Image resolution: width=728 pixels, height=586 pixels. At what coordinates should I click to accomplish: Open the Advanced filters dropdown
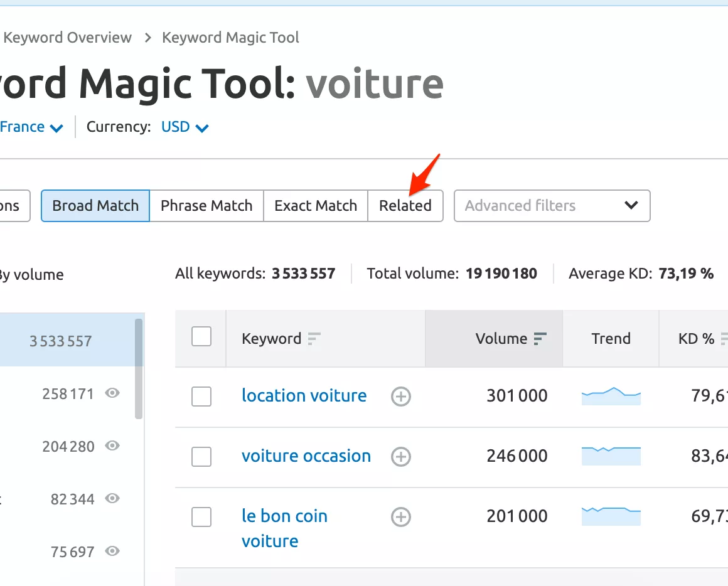tap(552, 206)
